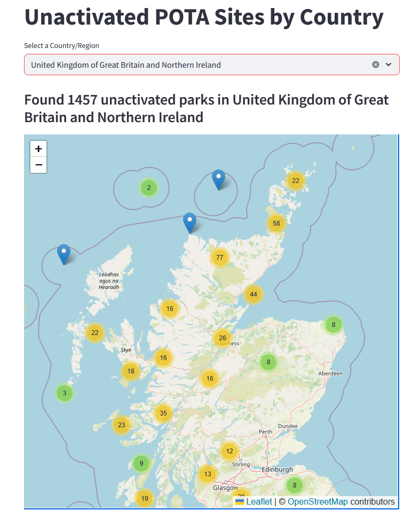The image size is (420, 519).
Task: Click the country selection box text
Action: point(126,65)
